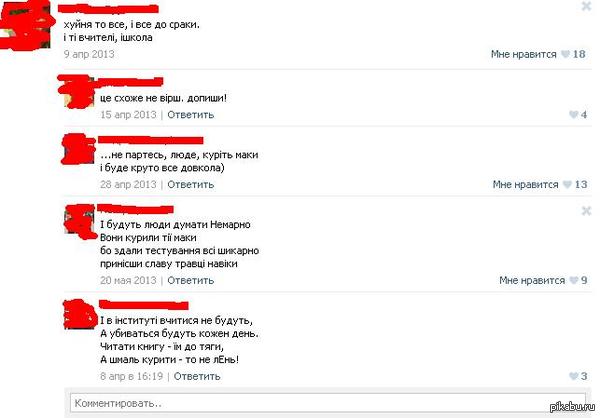
Task: Click the heart icon showing 18 likes
Action: [x=565, y=54]
